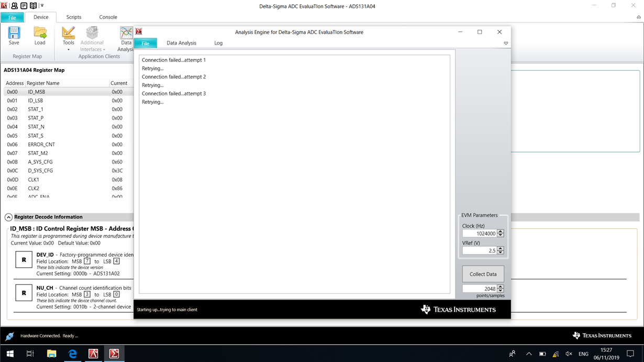
Task: Select the ERROR_CNT register row
Action: [69, 145]
